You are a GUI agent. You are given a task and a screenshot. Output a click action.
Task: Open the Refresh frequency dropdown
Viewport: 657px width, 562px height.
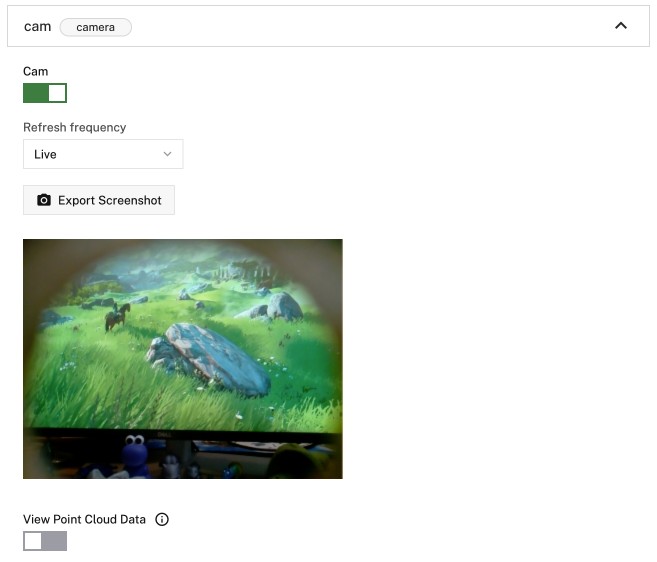(103, 154)
